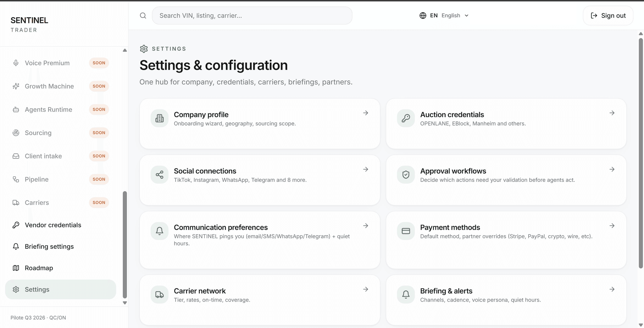
Task: Click the Client intake inbox icon
Action: (x=16, y=156)
